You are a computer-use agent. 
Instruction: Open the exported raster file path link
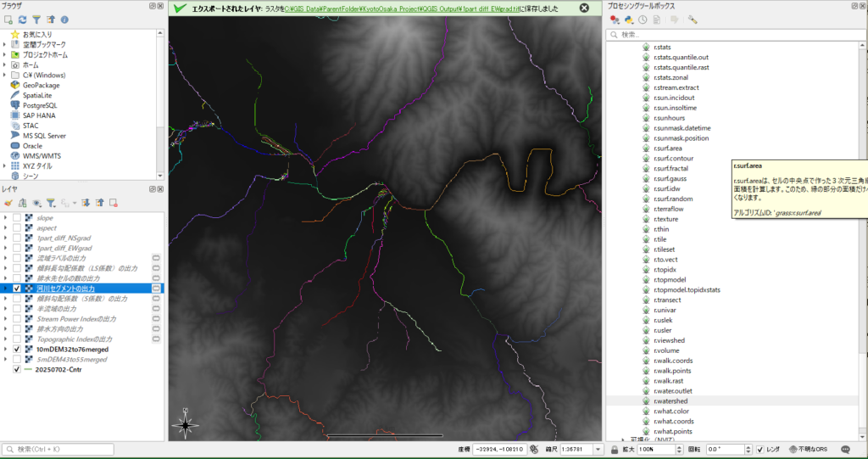tap(415, 8)
